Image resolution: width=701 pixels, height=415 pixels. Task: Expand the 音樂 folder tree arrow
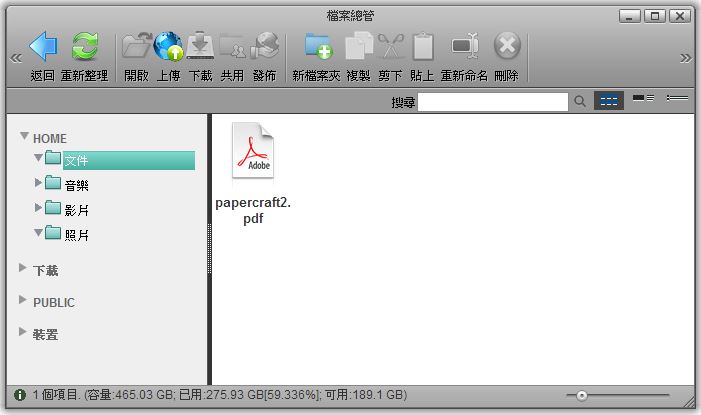pos(39,182)
